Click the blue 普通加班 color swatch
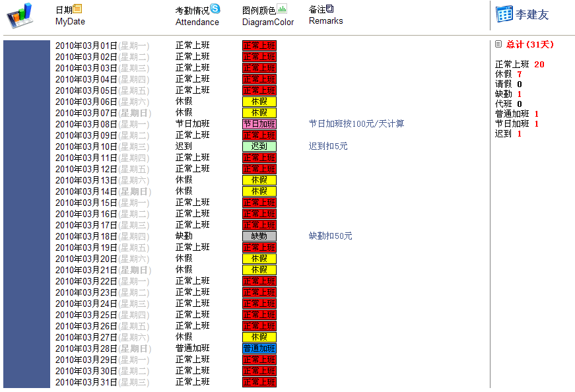575x392 pixels. coord(259,348)
